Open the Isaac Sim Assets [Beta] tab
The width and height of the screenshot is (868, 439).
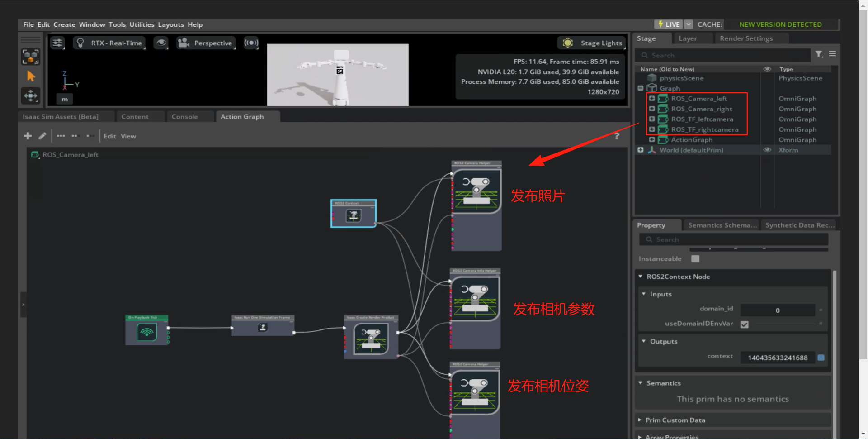tap(61, 117)
